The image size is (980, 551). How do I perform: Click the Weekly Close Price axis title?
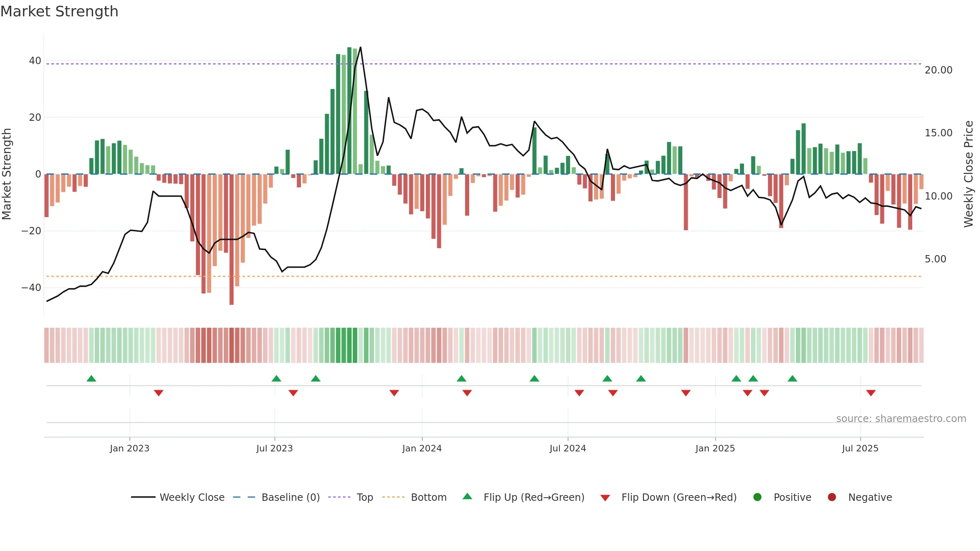tap(969, 174)
